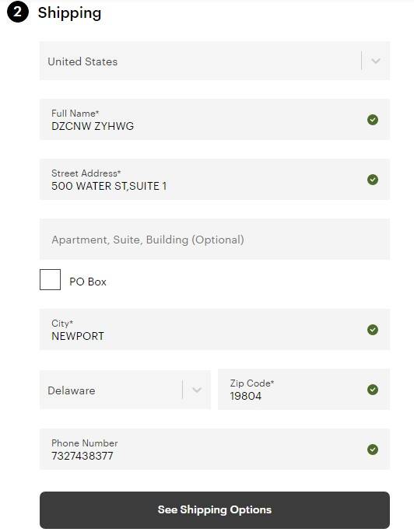Focus the City field containing NEWPORT
This screenshot has width=414, height=532.
(x=215, y=330)
